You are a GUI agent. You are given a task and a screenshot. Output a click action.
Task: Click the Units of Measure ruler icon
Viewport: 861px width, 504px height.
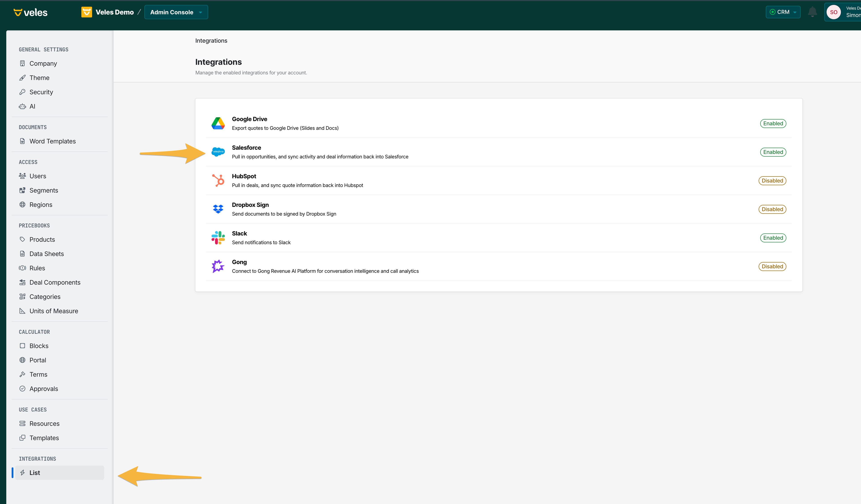(x=23, y=311)
